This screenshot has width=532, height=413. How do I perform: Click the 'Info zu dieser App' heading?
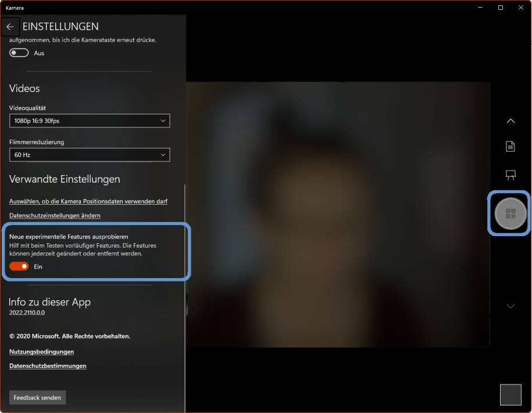49,302
